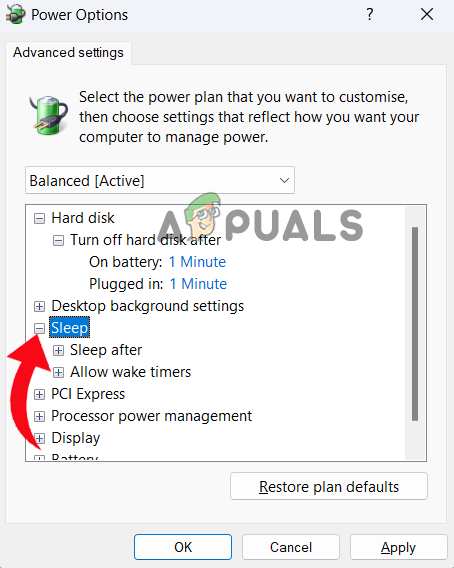This screenshot has width=454, height=568.
Task: Collapse Turn off hard disk after
Action: click(x=58, y=240)
